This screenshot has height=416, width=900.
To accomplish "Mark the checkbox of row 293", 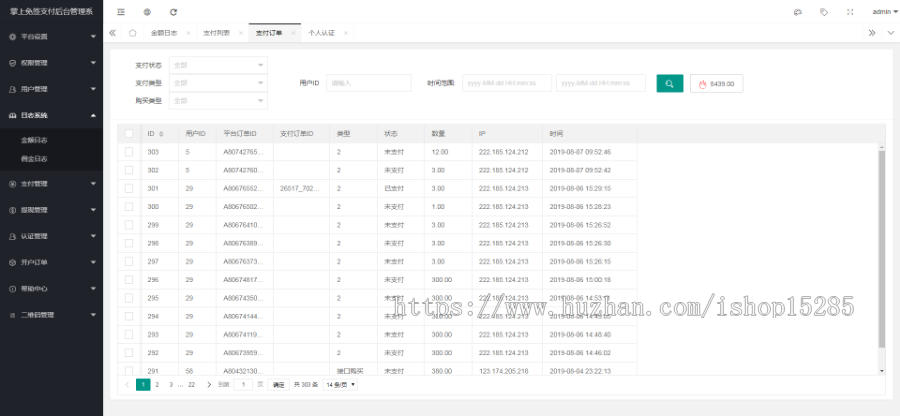I will click(x=129, y=335).
